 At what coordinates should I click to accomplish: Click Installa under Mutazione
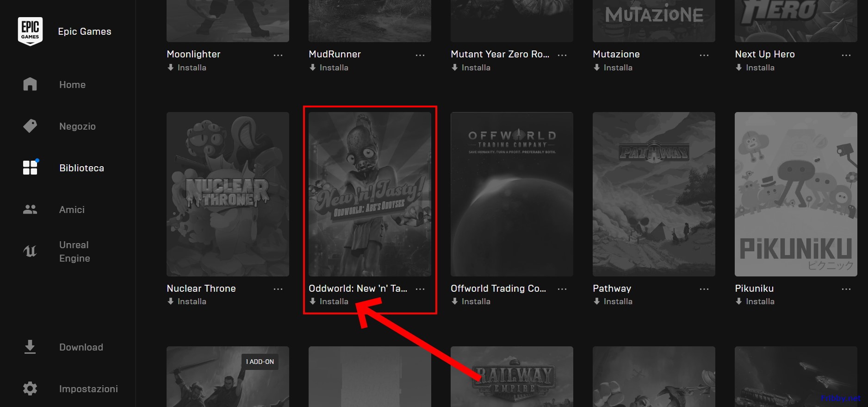click(x=613, y=68)
